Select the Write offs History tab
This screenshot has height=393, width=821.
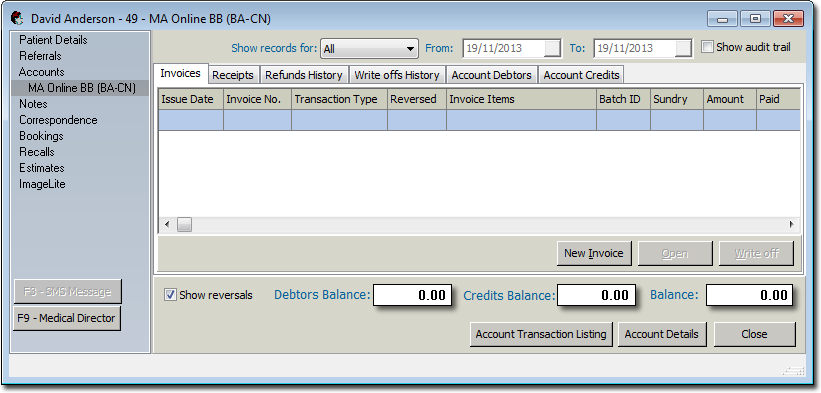[x=397, y=75]
